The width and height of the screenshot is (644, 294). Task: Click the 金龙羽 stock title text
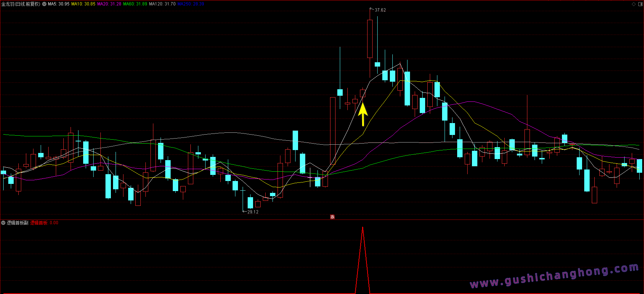click(21, 4)
